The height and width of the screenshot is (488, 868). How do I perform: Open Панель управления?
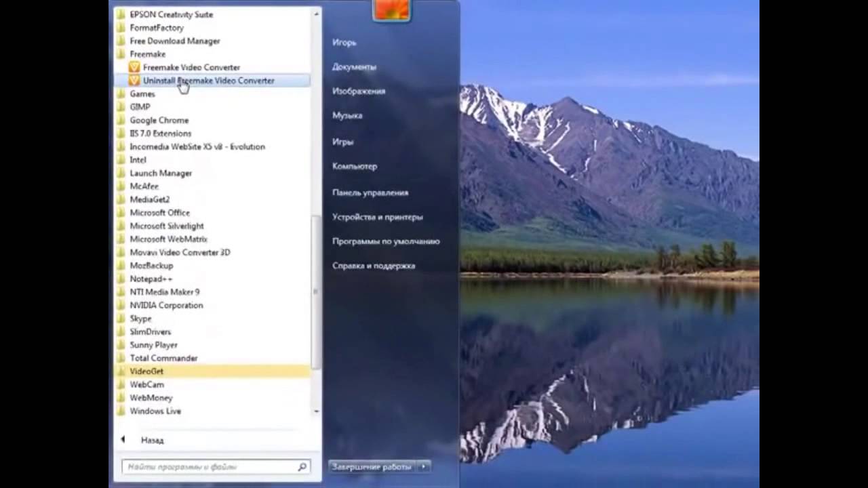(x=370, y=192)
